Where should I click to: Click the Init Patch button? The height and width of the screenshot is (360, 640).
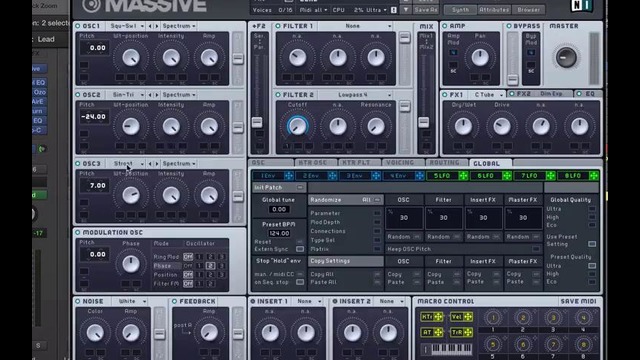[x=279, y=187]
